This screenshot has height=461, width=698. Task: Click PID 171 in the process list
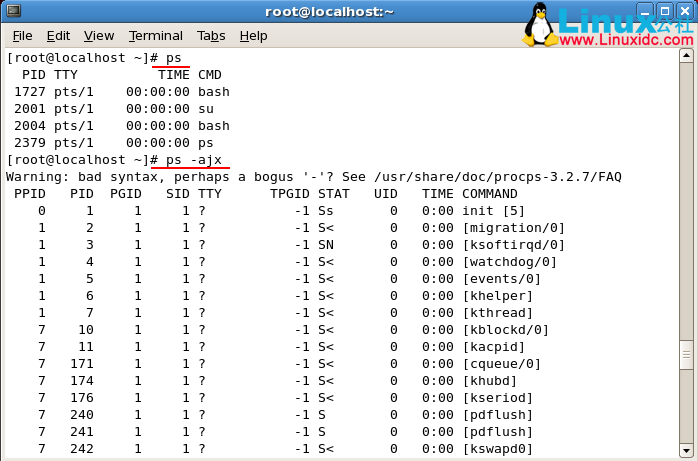click(82, 364)
